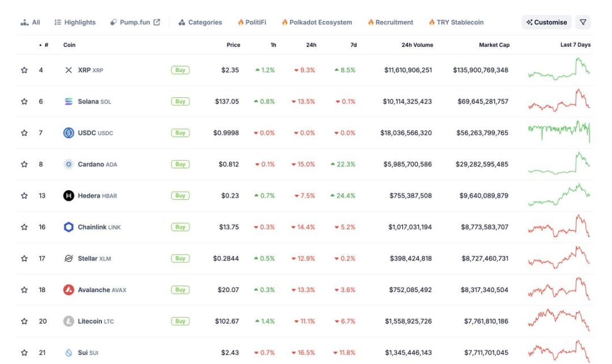The height and width of the screenshot is (364, 612).
Task: Switch to the Highlights tab
Action: 75,23
